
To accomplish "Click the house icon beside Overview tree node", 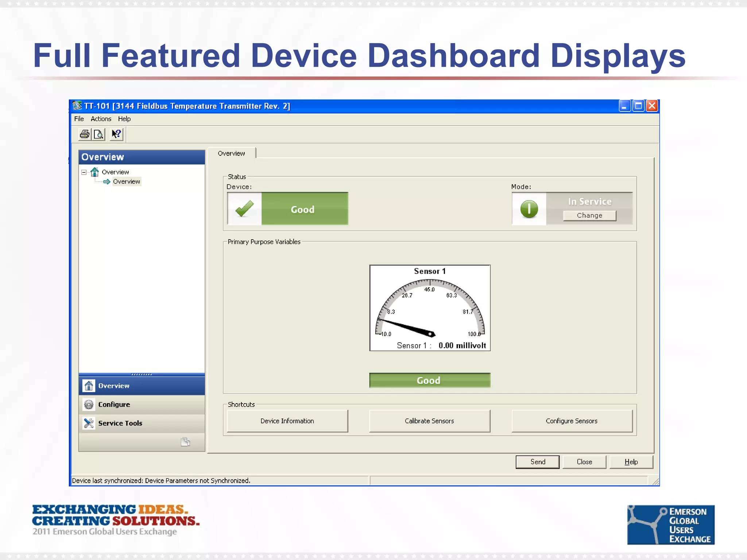I will [95, 172].
